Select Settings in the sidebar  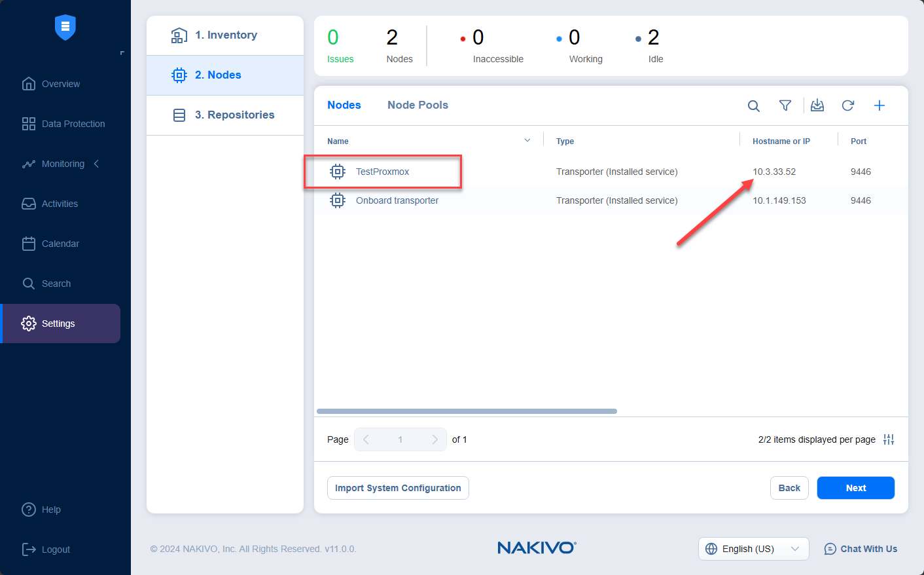click(x=60, y=324)
